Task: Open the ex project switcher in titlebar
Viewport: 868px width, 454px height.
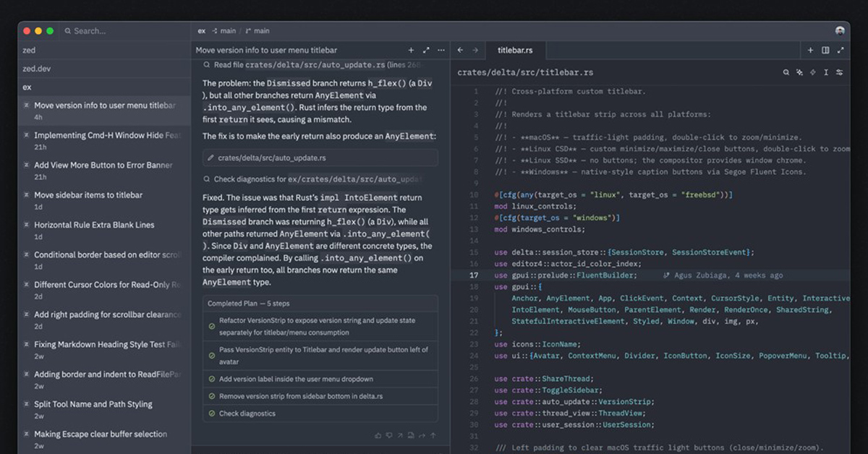Action: point(202,31)
